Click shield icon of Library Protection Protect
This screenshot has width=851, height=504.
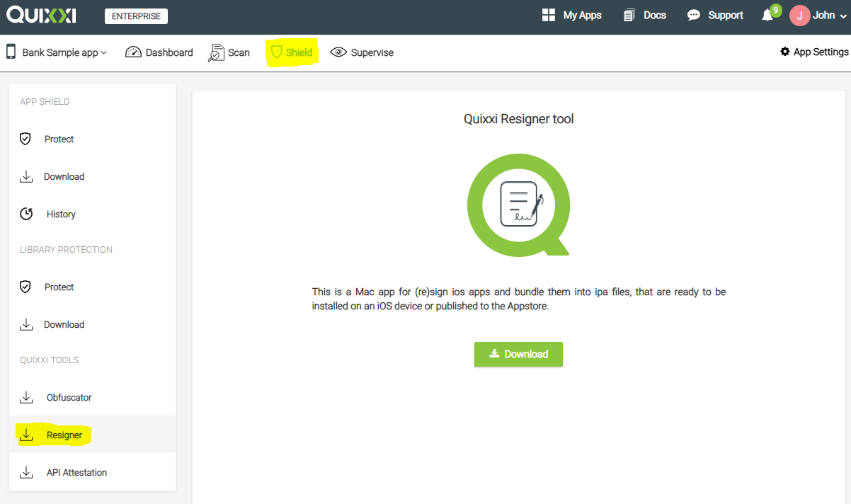pyautogui.click(x=25, y=287)
